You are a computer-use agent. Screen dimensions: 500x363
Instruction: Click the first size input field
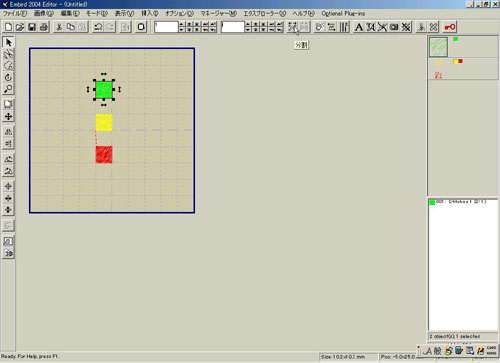pyautogui.click(x=166, y=27)
